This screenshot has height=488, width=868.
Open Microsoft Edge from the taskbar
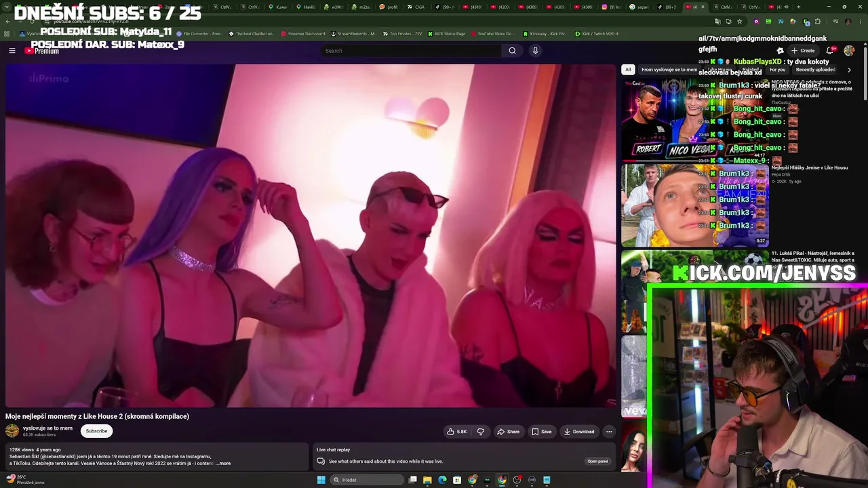(x=442, y=480)
